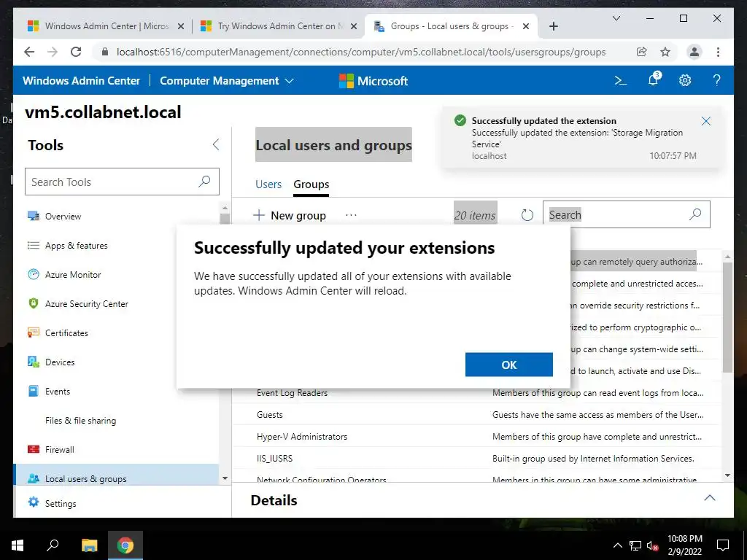Image resolution: width=747 pixels, height=560 pixels.
Task: Collapse the Tools pane chevron
Action: [x=216, y=144]
